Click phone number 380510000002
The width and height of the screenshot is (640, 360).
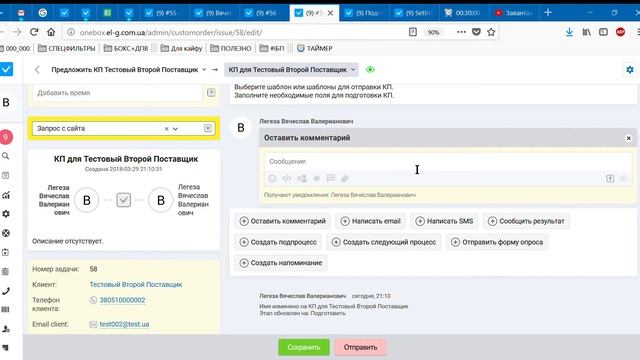click(122, 300)
